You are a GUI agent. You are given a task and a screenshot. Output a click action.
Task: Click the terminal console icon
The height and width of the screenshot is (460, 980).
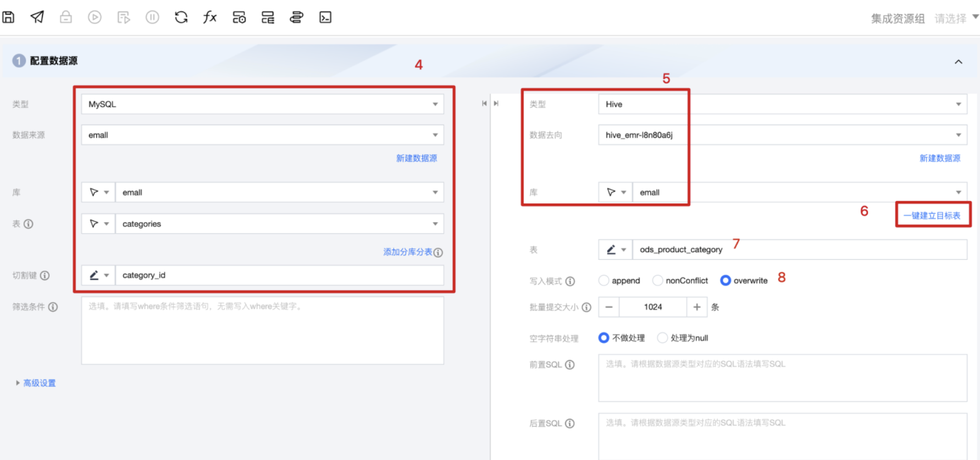325,18
